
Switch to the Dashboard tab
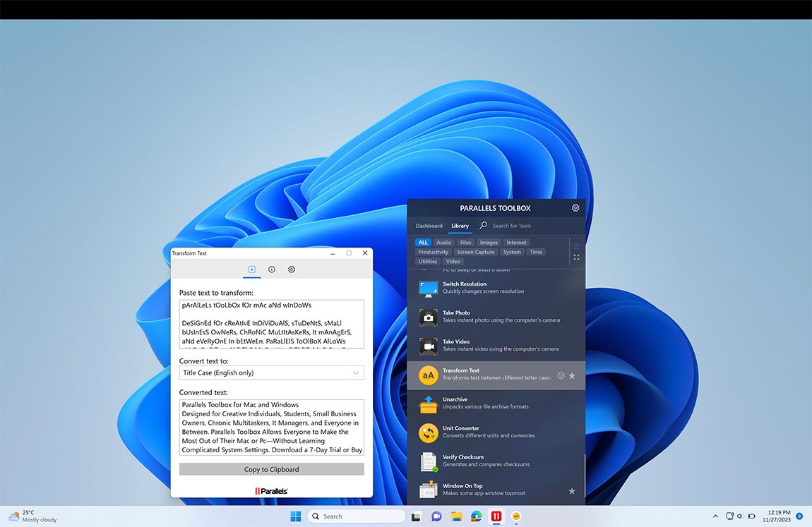click(429, 226)
